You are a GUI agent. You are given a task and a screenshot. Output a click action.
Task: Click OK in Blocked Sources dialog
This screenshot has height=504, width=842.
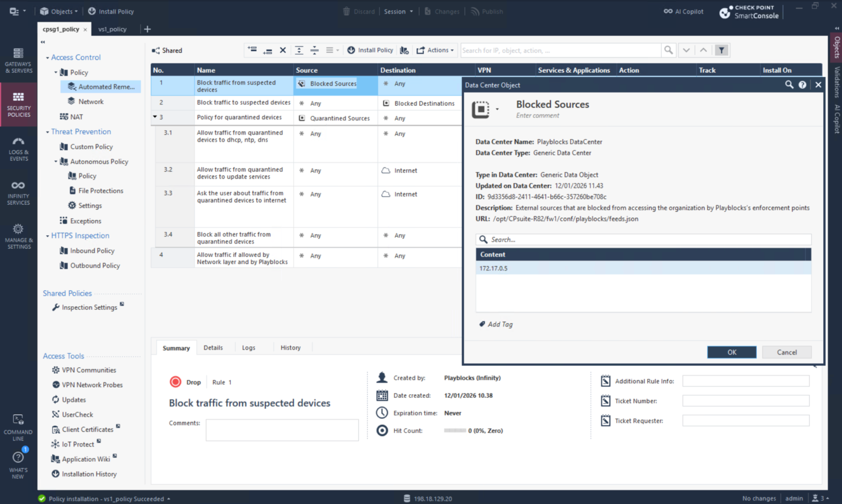732,352
